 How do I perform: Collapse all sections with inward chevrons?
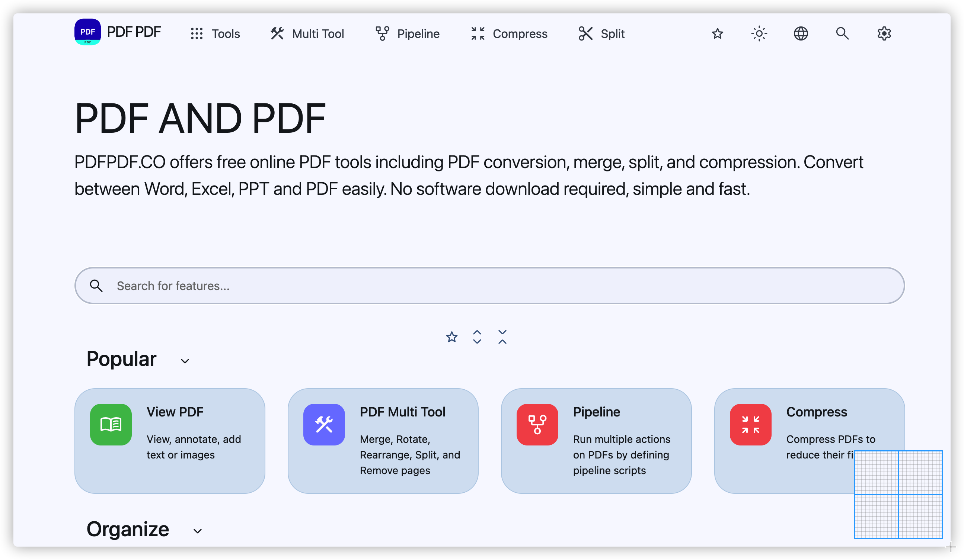click(x=502, y=337)
